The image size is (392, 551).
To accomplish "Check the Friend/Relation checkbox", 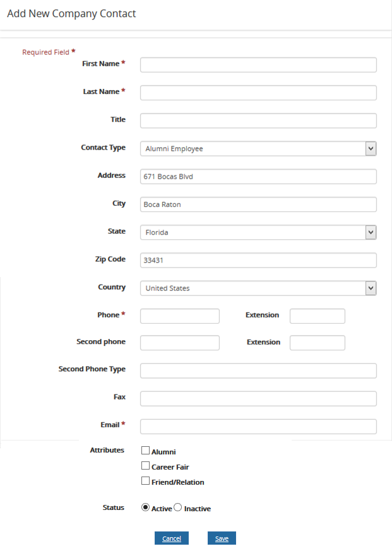I will pyautogui.click(x=145, y=481).
